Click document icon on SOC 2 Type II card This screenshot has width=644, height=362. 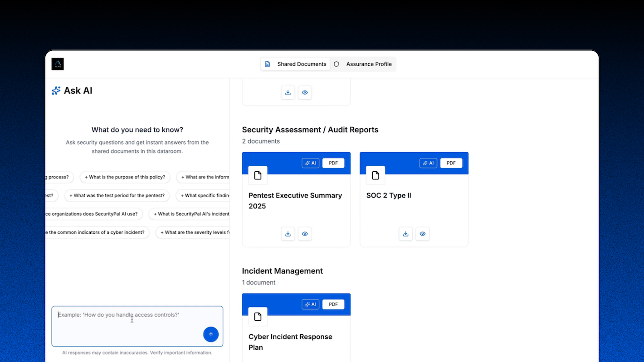click(x=376, y=175)
